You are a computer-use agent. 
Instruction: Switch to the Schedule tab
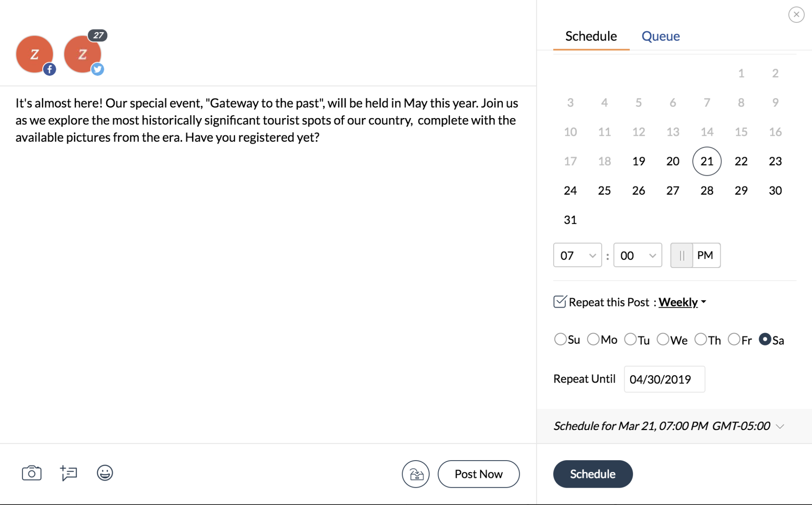pyautogui.click(x=591, y=36)
